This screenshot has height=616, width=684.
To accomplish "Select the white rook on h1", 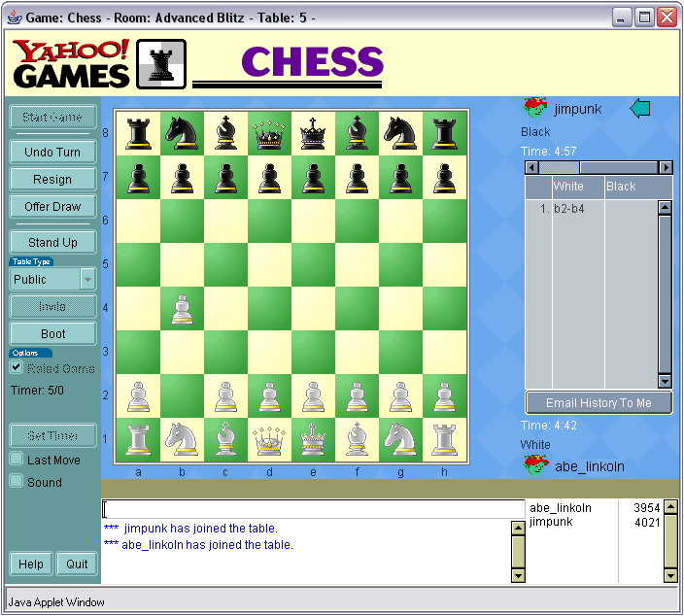I will tap(444, 440).
